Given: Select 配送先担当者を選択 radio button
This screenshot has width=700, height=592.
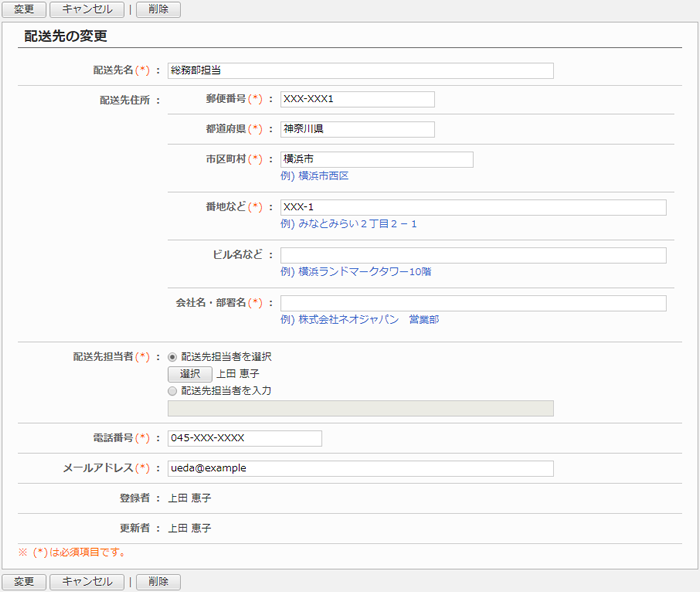Looking at the screenshot, I should 173,356.
